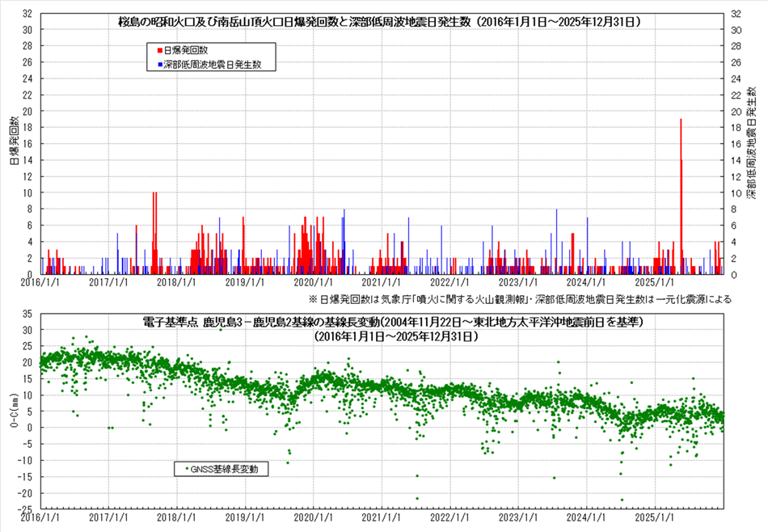Click the footnote starting with ※ 日爆発回数は気象庁

point(519,299)
